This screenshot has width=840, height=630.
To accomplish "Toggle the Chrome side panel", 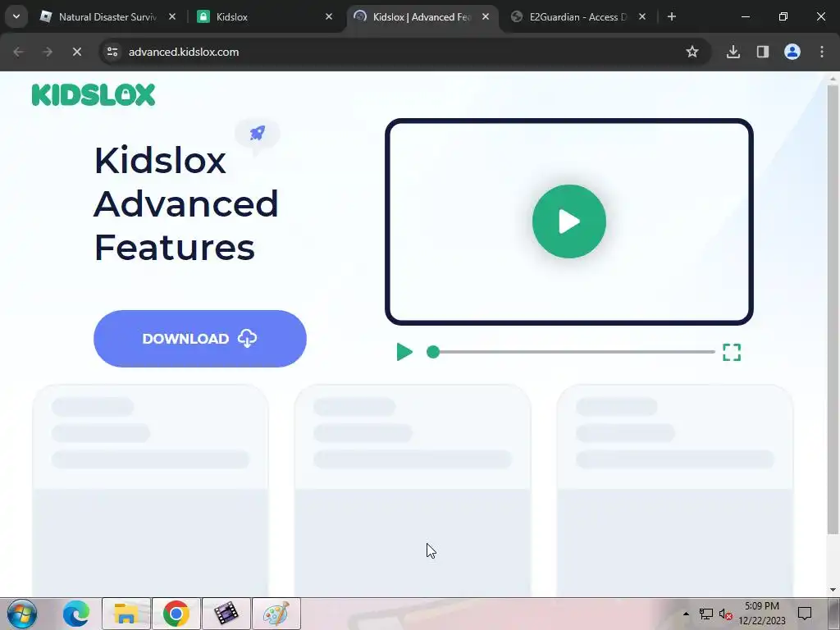I will click(x=763, y=52).
